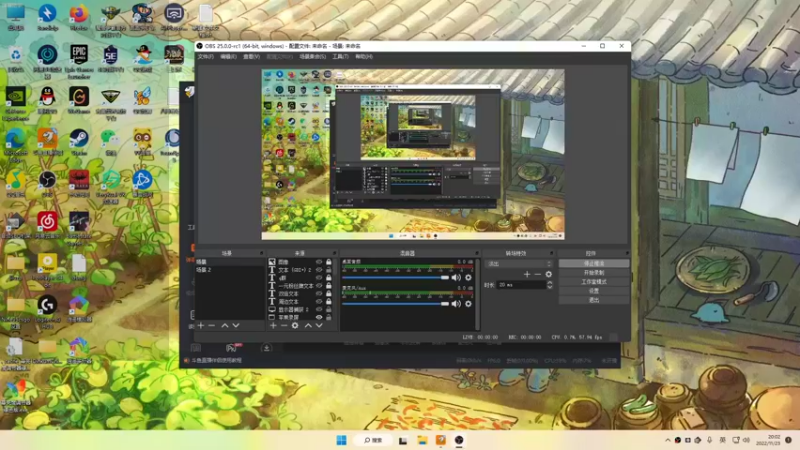Select Microsoft Edge desktop icon
800x450 pixels.
point(15,145)
